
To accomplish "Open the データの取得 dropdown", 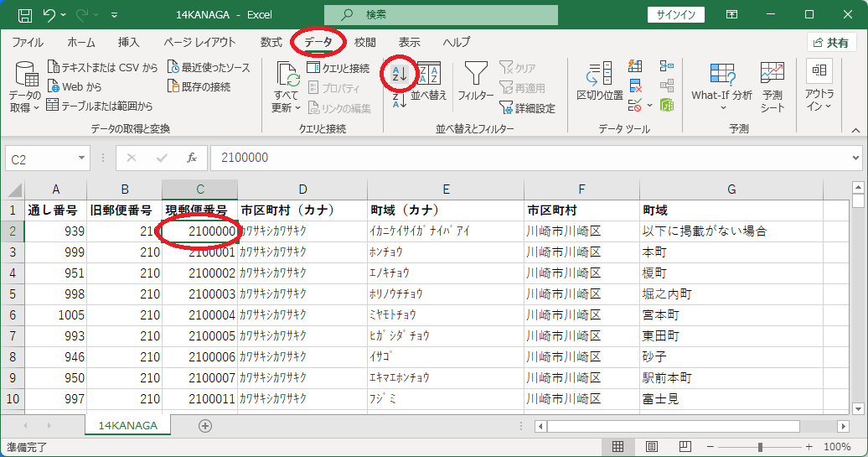I will coord(25,87).
